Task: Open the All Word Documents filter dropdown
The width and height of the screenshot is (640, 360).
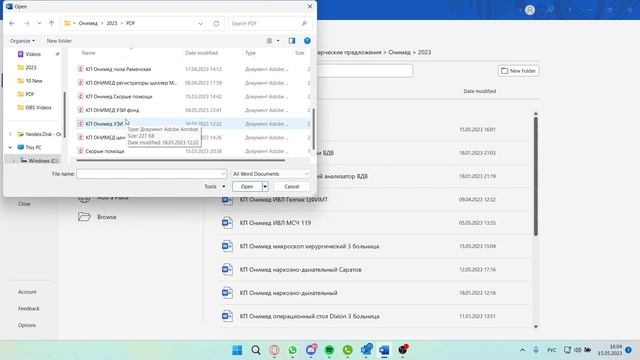Action: click(270, 174)
